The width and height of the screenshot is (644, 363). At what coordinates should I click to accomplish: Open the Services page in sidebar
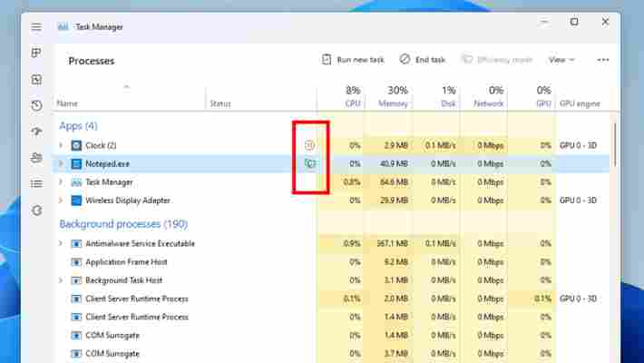click(x=36, y=211)
